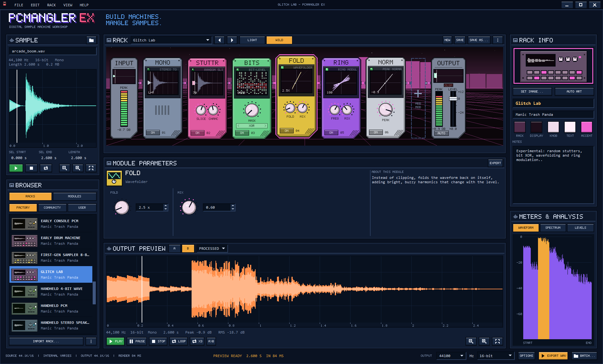Switch meters to SPECTRUM tab
Image resolution: width=603 pixels, height=364 pixels.
tap(553, 228)
